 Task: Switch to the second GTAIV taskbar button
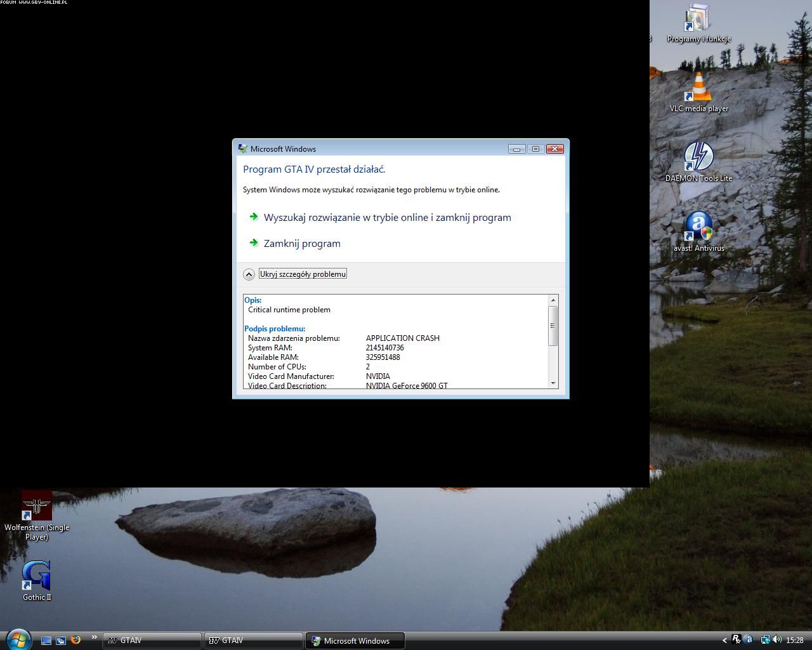pyautogui.click(x=254, y=640)
